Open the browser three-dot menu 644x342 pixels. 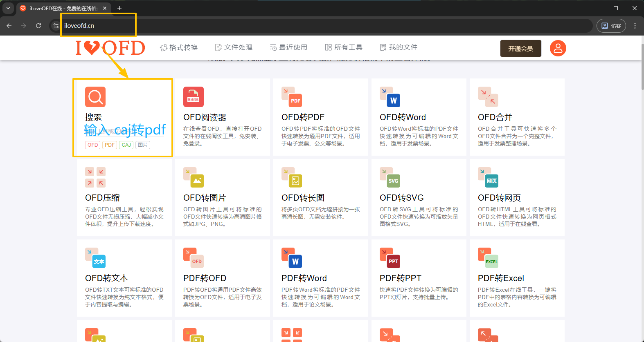coord(635,26)
